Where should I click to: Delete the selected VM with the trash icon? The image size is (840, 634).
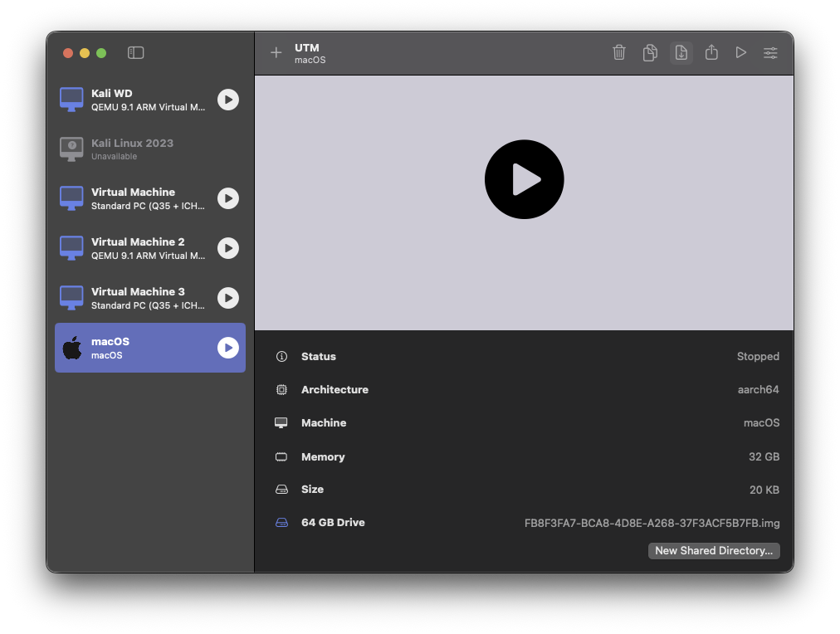pyautogui.click(x=619, y=53)
